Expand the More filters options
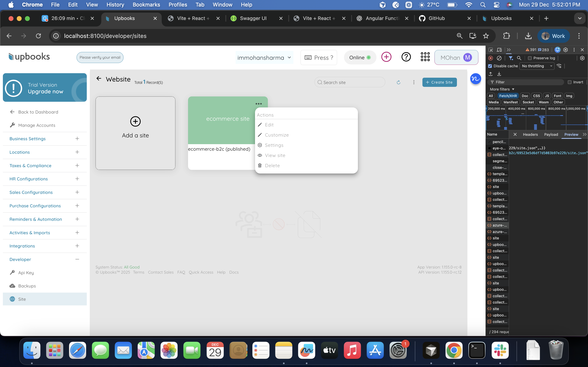This screenshot has width=588, height=367. tap(501, 89)
